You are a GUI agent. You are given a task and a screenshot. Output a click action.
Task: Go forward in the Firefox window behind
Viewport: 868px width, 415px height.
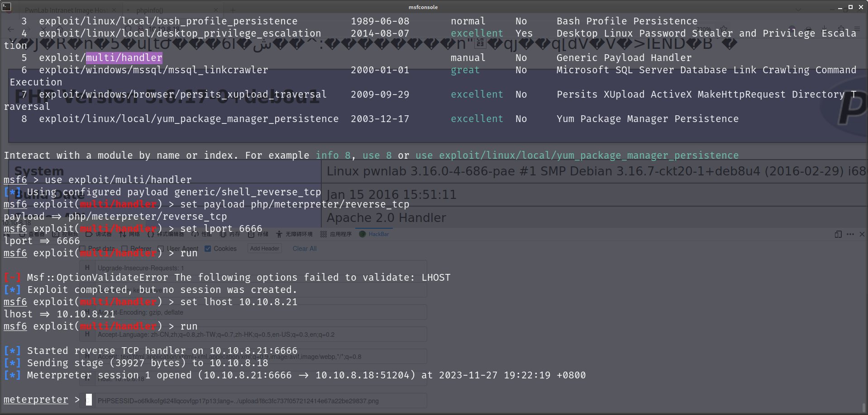pyautogui.click(x=27, y=29)
